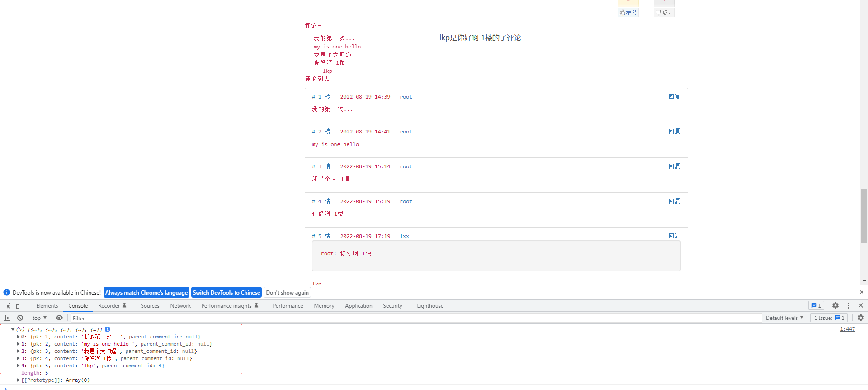The width and height of the screenshot is (868, 390).
Task: Click the 评论列表 heading text
Action: 317,79
